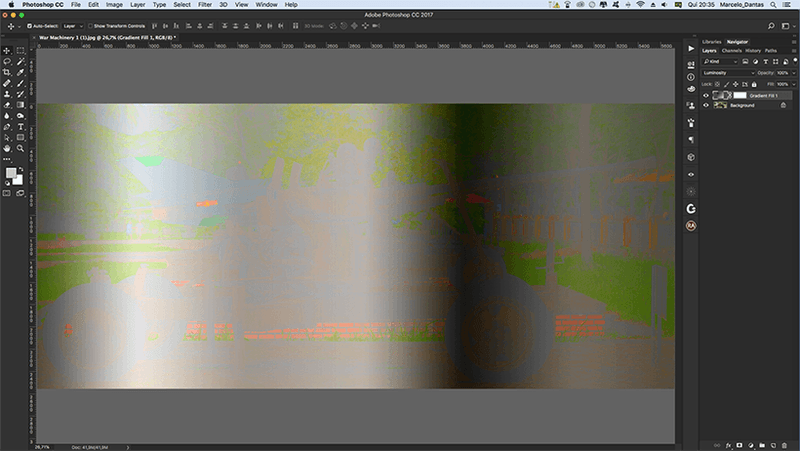Open macOS Spotlight search icon
Screen dimensions: 800x451
[773, 5]
